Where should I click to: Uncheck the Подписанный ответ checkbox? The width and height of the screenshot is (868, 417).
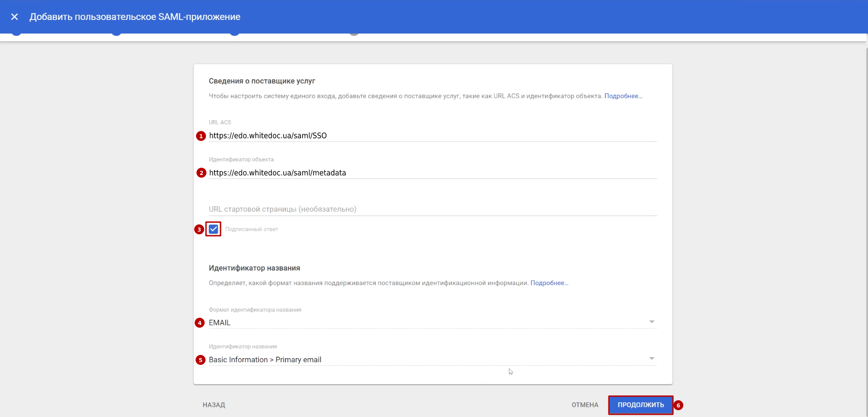click(x=213, y=229)
